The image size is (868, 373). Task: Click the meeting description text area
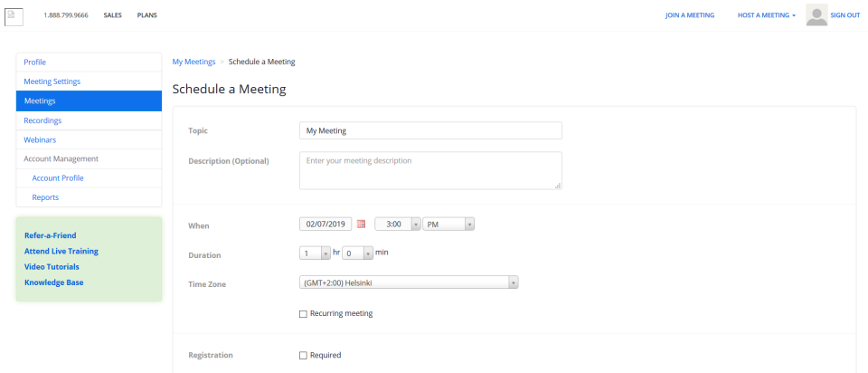tap(430, 171)
